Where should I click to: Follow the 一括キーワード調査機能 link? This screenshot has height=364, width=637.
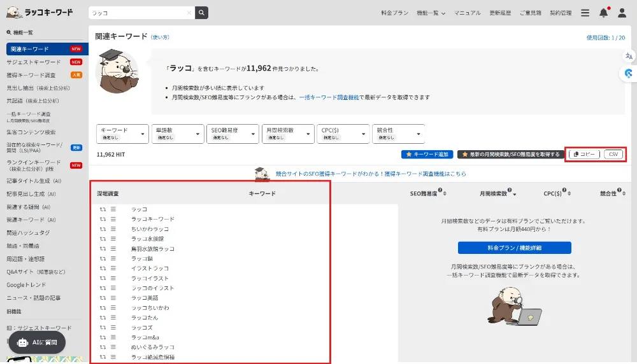tap(329, 97)
